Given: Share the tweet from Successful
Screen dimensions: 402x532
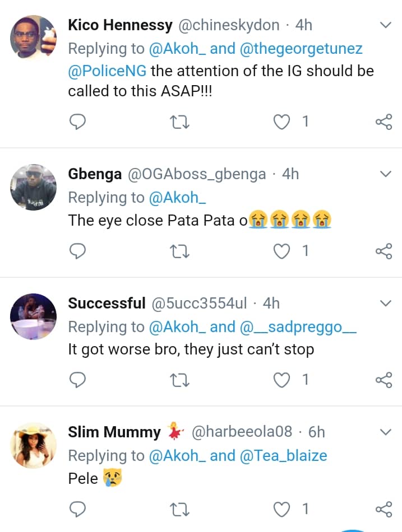Looking at the screenshot, I should coord(383,380).
